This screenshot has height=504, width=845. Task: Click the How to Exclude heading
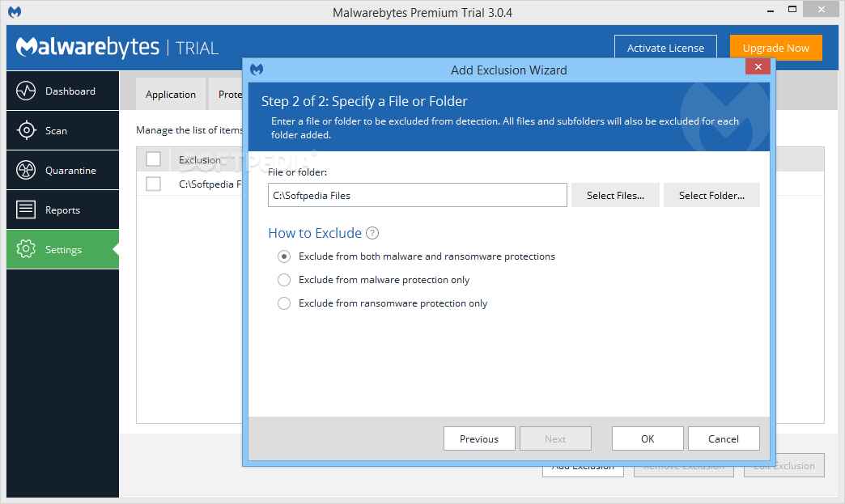pyautogui.click(x=315, y=233)
